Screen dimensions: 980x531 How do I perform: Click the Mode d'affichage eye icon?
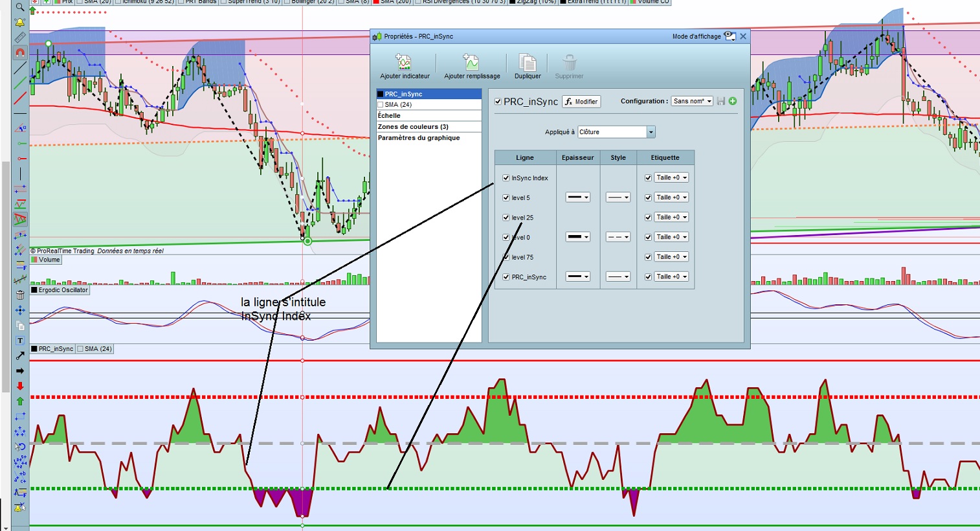[729, 36]
